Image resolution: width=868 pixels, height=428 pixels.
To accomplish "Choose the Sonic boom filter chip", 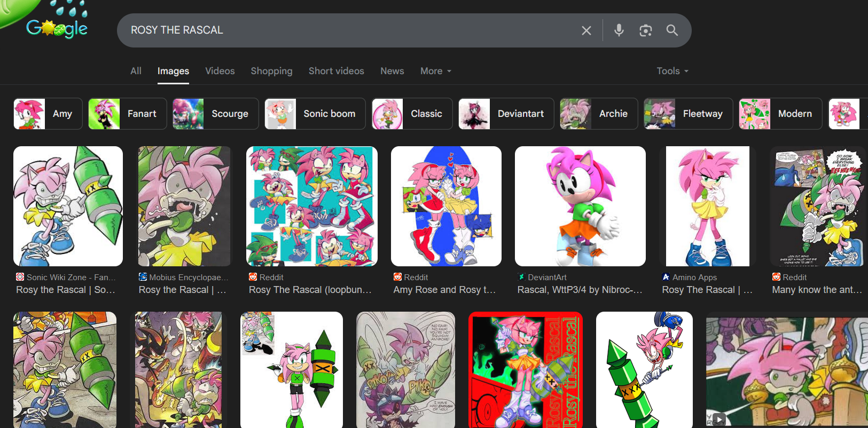I will [x=315, y=114].
